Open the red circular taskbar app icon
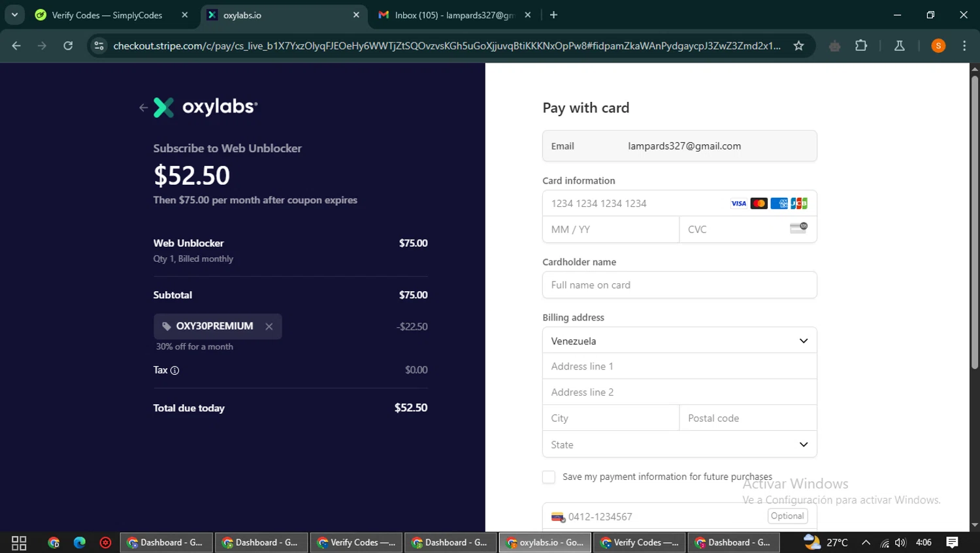Viewport: 980px width, 553px height. pyautogui.click(x=105, y=543)
